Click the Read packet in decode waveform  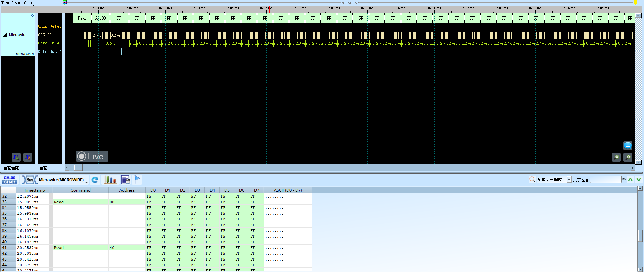click(82, 18)
